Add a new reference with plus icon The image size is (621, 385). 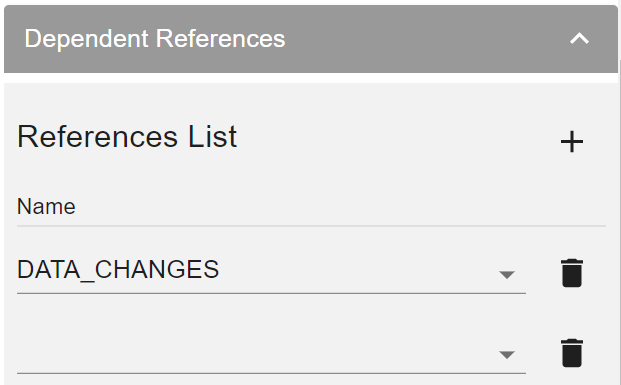(x=572, y=141)
